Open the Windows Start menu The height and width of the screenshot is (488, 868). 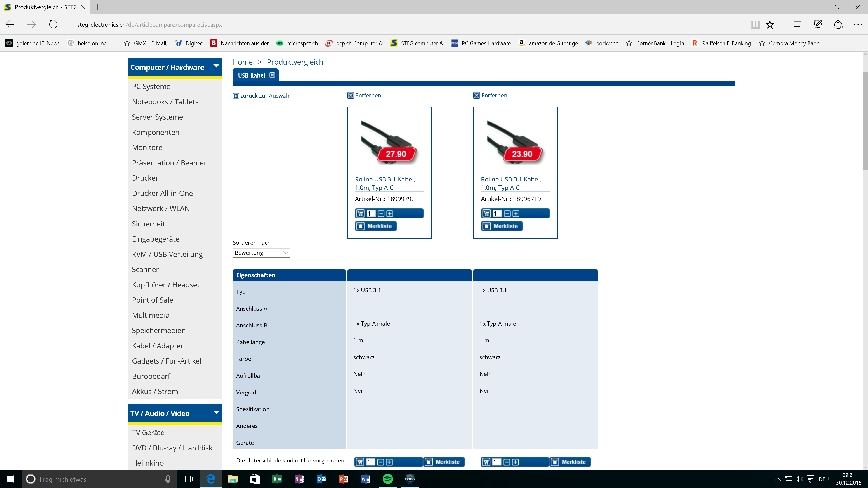11,479
